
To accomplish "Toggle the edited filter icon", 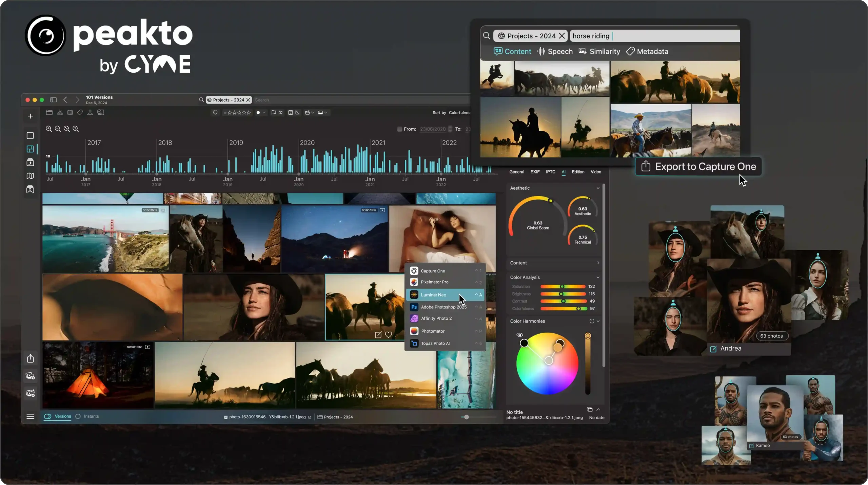I will click(290, 113).
